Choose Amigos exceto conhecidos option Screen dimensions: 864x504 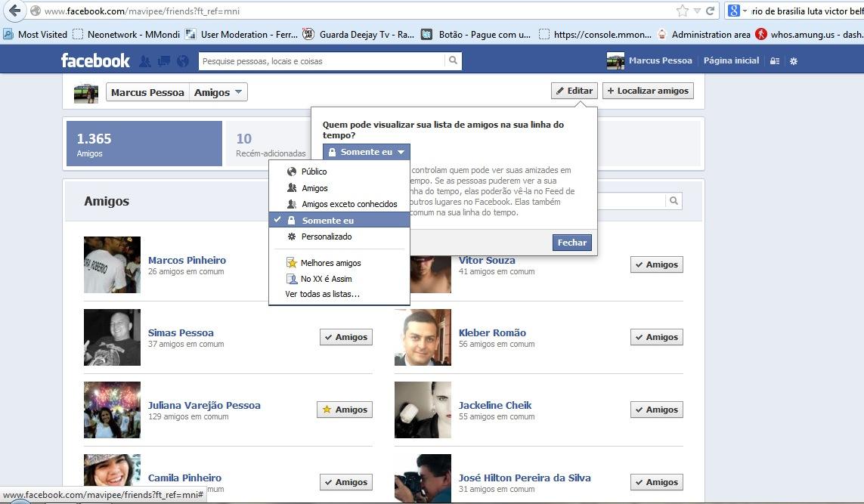339,204
